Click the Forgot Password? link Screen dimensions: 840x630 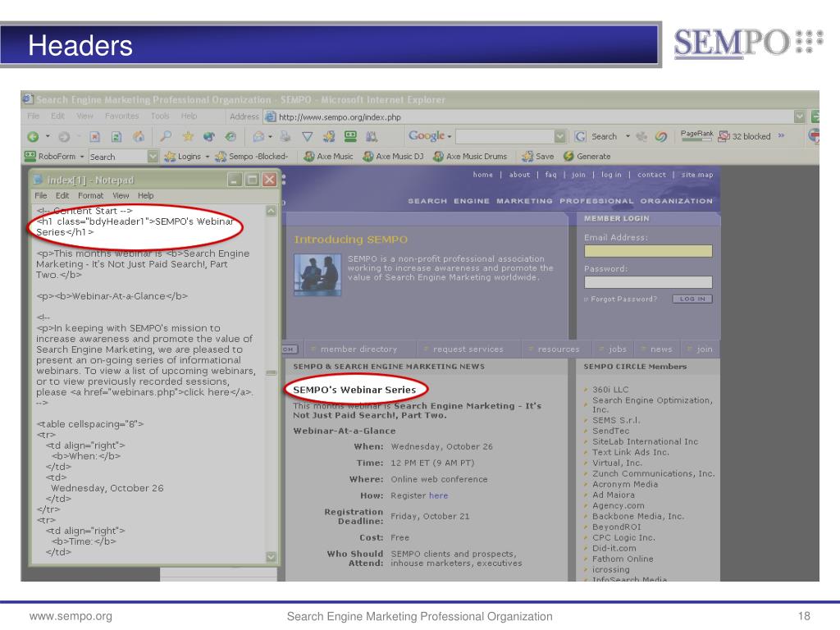[x=623, y=299]
